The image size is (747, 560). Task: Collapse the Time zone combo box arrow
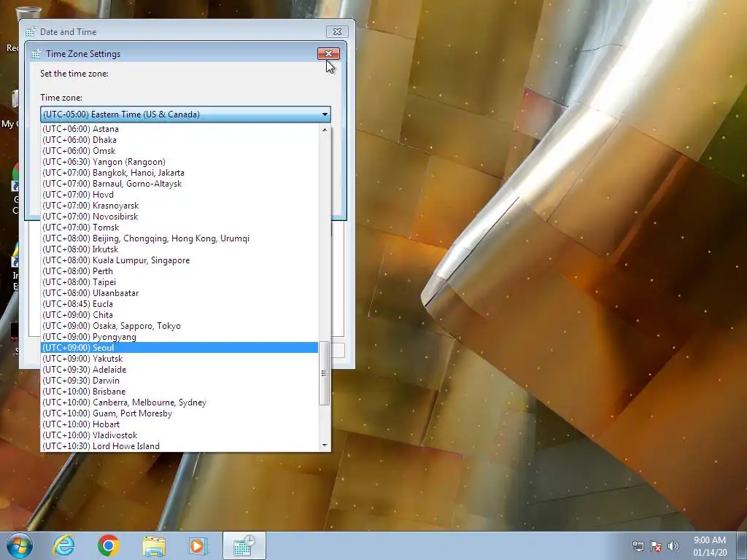[x=325, y=114]
